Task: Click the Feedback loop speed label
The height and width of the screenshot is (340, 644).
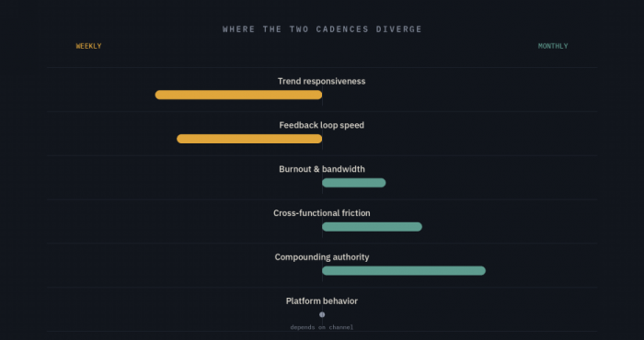Action: [322, 125]
